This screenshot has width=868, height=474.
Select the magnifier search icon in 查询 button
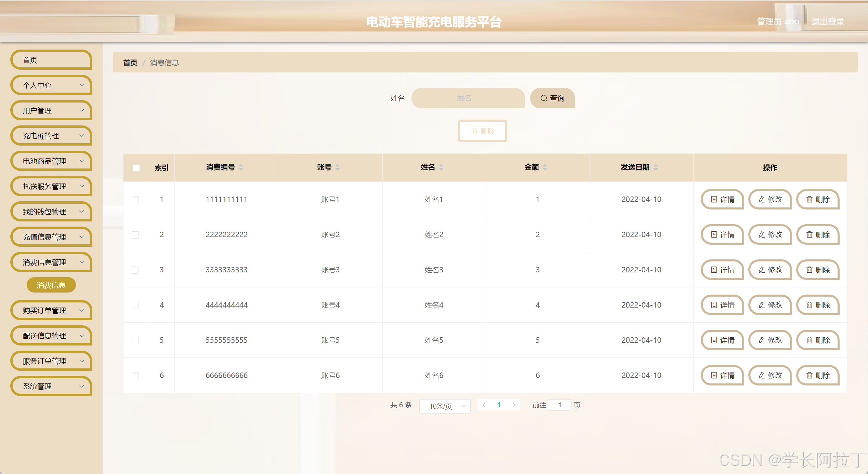pyautogui.click(x=544, y=98)
